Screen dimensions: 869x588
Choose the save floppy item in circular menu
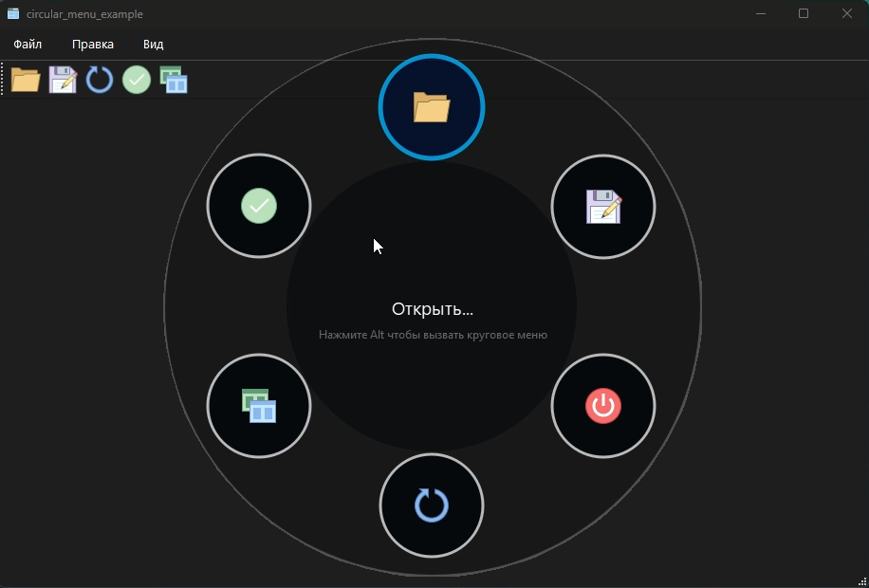[603, 206]
